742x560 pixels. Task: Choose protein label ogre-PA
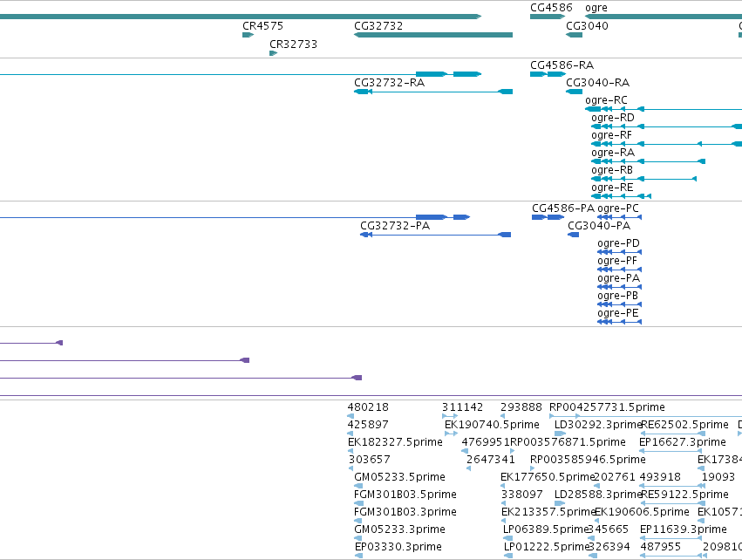click(618, 278)
